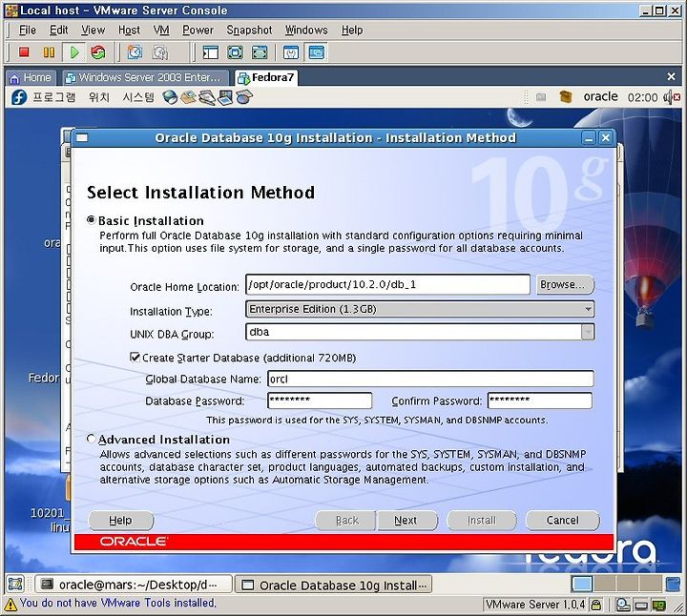Click second floppy status icon

[641, 606]
